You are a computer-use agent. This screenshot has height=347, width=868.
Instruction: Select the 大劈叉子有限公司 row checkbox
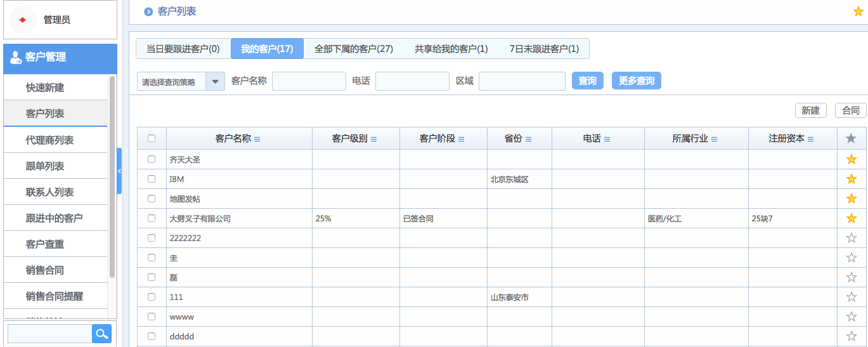tap(152, 218)
